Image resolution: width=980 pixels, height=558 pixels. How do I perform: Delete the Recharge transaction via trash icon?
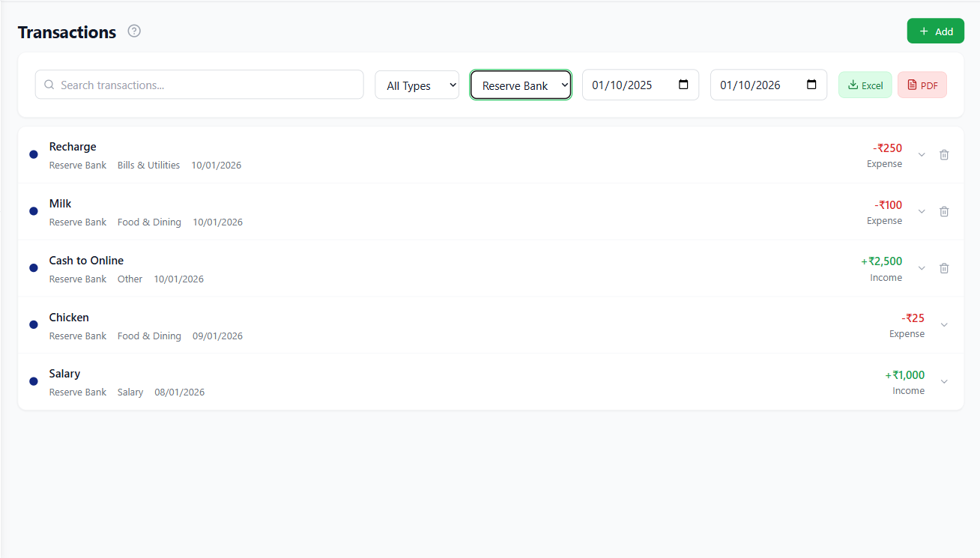944,154
